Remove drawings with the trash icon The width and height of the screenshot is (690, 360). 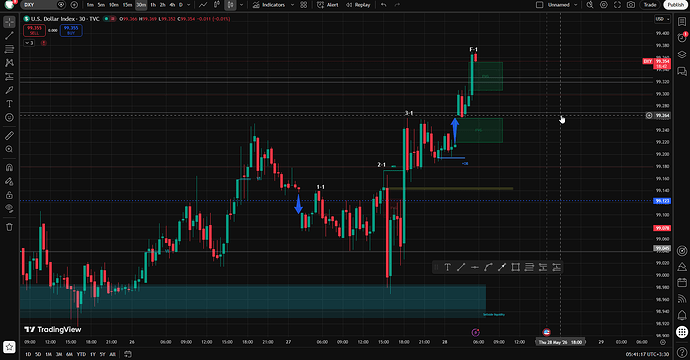pos(9,227)
